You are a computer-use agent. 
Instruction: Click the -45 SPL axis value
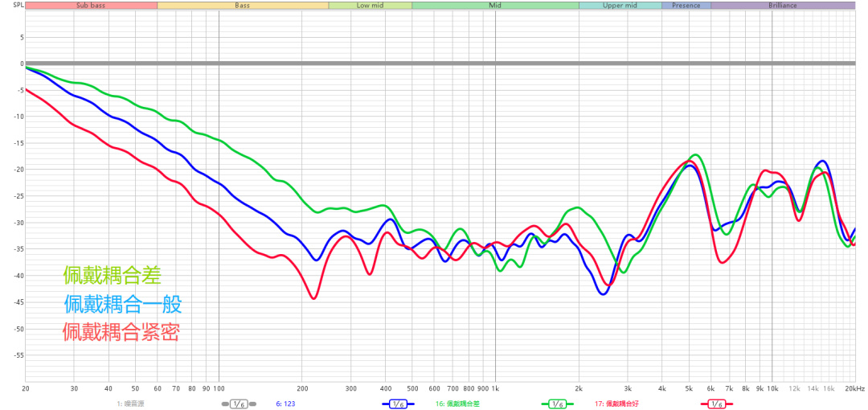point(18,302)
